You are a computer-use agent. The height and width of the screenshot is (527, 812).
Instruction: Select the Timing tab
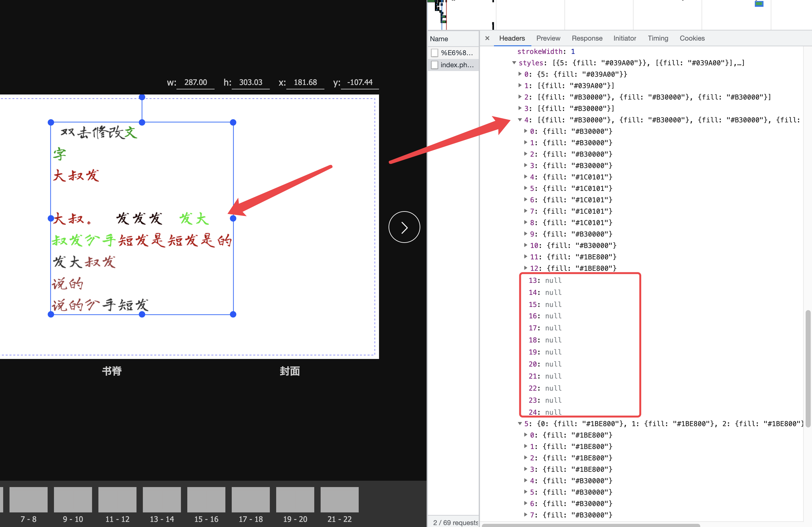(658, 38)
